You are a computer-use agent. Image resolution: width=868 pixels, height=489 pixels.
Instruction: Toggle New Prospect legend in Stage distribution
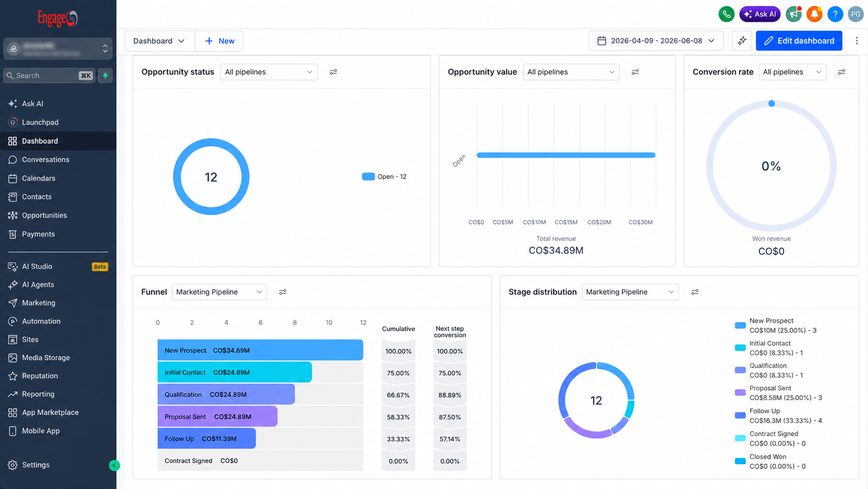click(x=776, y=325)
